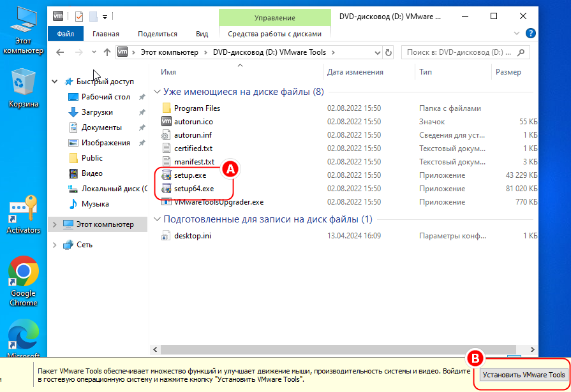Click the horizontal scrollbar thumb
The height and width of the screenshot is (392, 571).
coord(338,349)
